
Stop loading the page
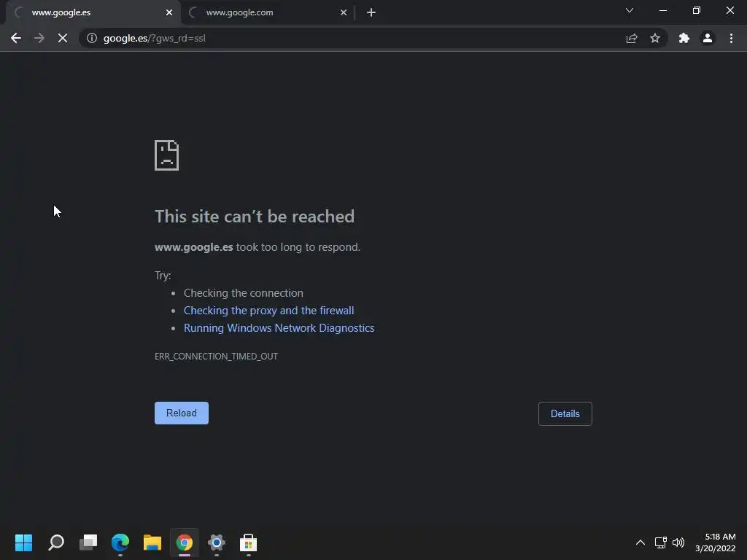point(63,38)
